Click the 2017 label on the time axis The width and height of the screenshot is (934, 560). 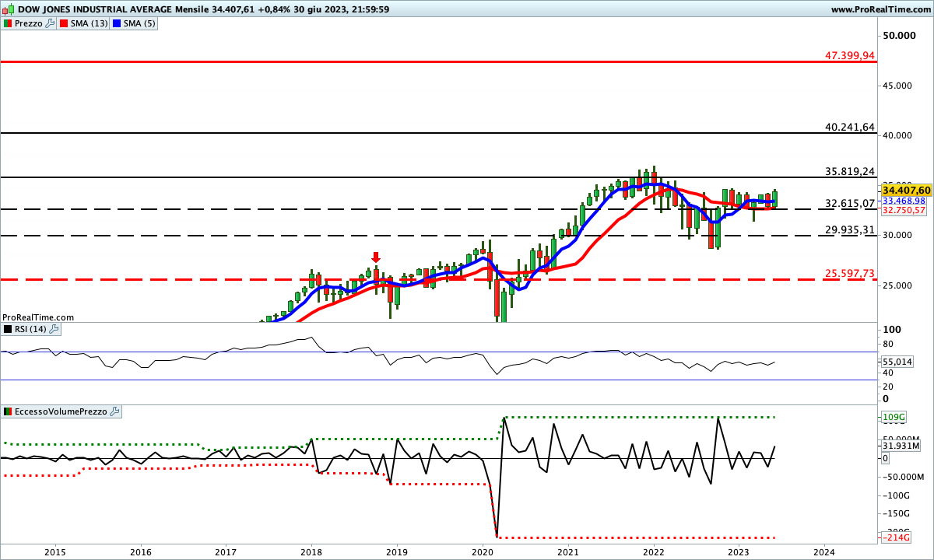click(x=226, y=552)
